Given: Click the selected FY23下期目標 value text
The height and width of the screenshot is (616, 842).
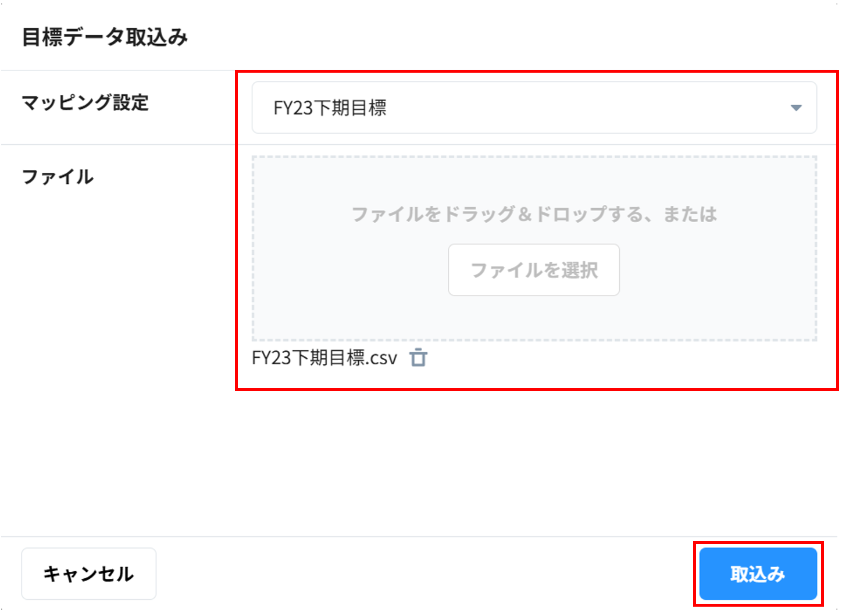Looking at the screenshot, I should [330, 108].
